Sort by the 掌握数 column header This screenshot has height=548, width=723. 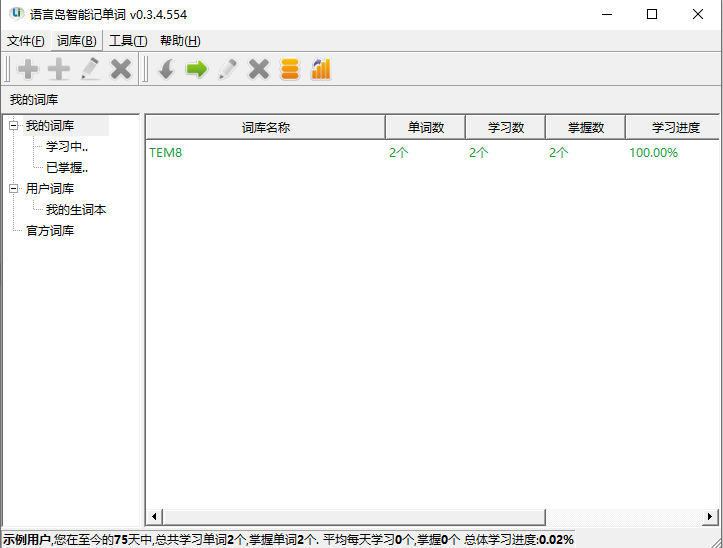pos(586,127)
